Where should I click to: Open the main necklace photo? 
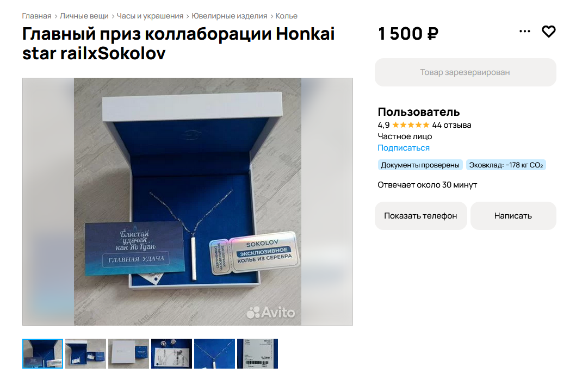[x=187, y=202]
